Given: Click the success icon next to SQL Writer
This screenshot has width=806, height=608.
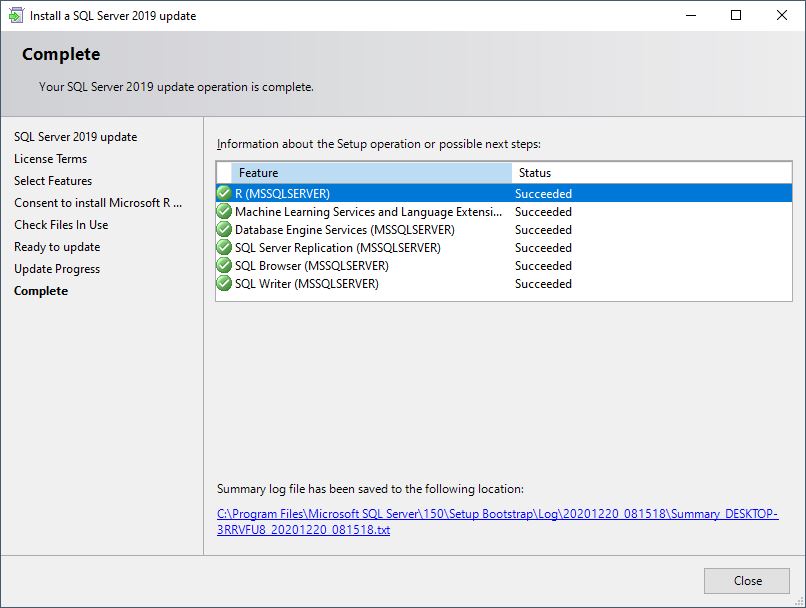Looking at the screenshot, I should tap(224, 284).
